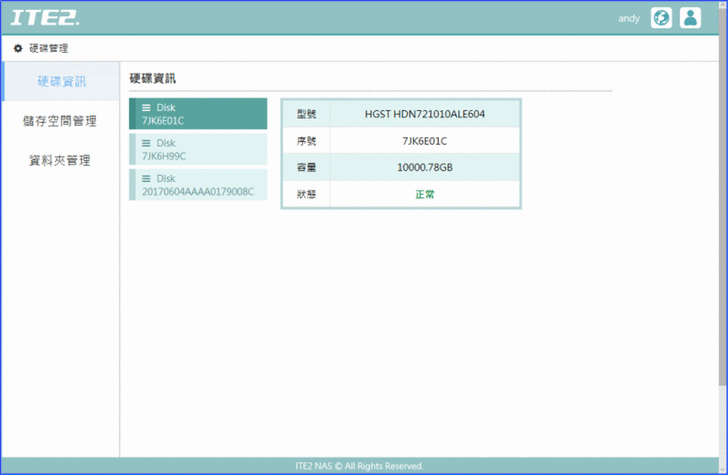Click the gear icon beside 硬碟管理
728x475 pixels.
click(x=18, y=48)
